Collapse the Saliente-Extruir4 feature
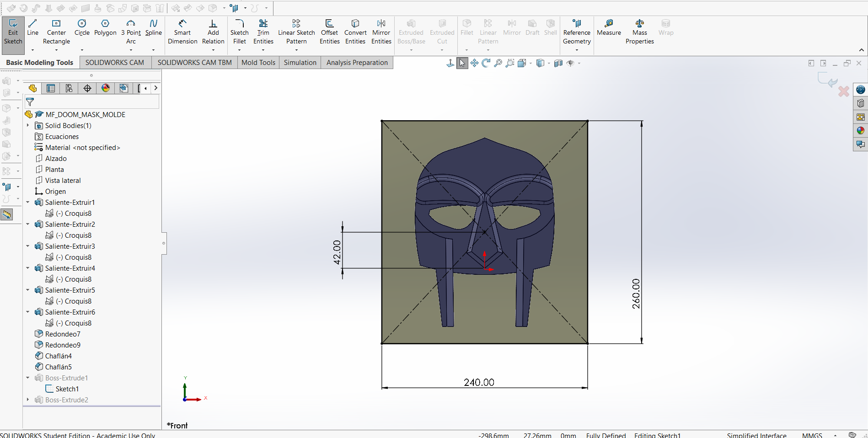Viewport: 868px width, 438px height. pos(28,268)
